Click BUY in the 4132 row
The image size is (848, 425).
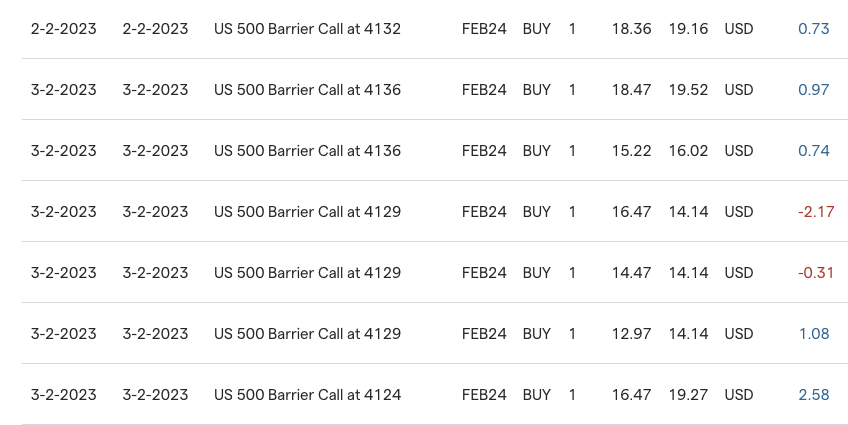pos(536,29)
